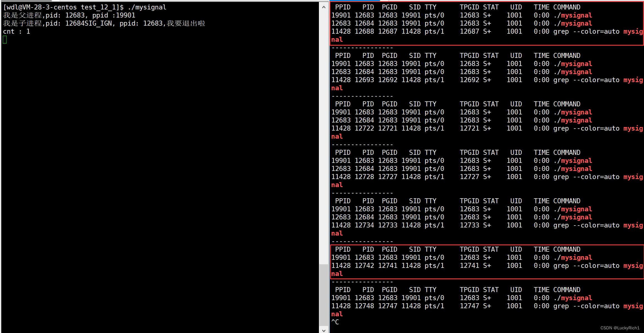Click the PID value 12748
Image resolution: width=644 pixels, height=333 pixels.
[364, 306]
